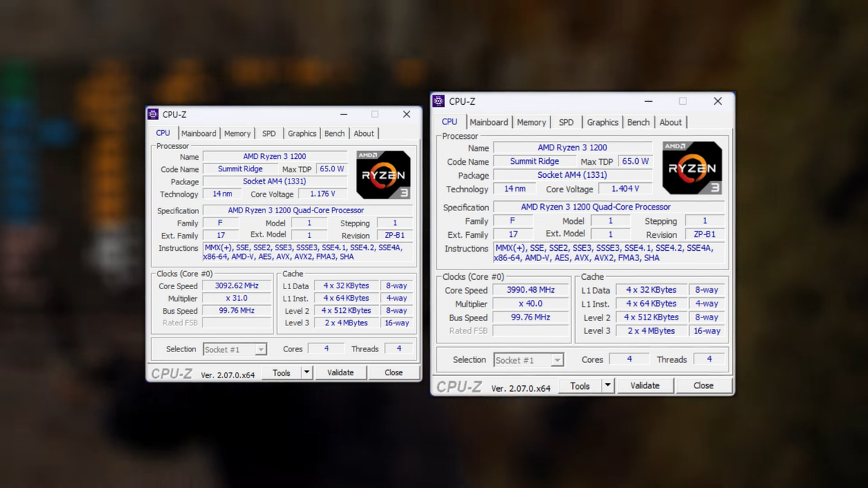Switch to SPD tab in right window
Screen dimensions: 868x488
[x=566, y=122]
